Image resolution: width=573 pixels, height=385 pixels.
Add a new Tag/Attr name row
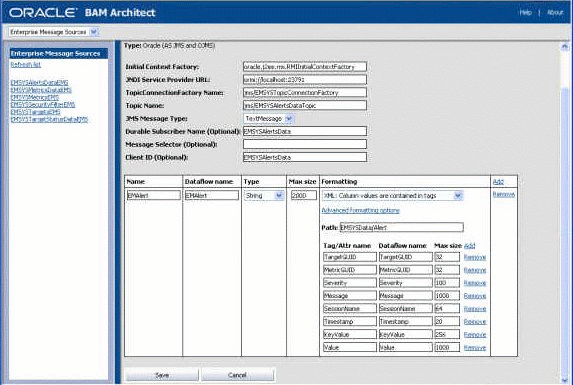(469, 245)
